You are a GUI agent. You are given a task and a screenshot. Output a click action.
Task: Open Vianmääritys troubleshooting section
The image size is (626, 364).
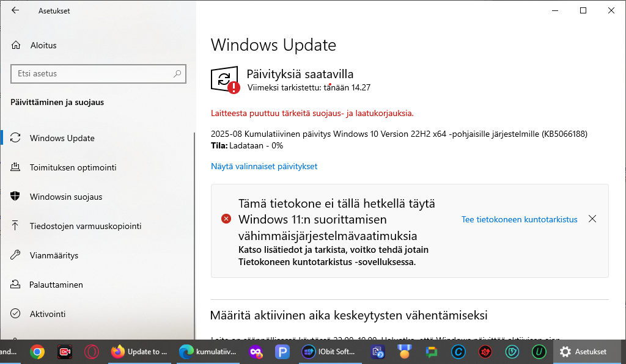[x=54, y=255]
